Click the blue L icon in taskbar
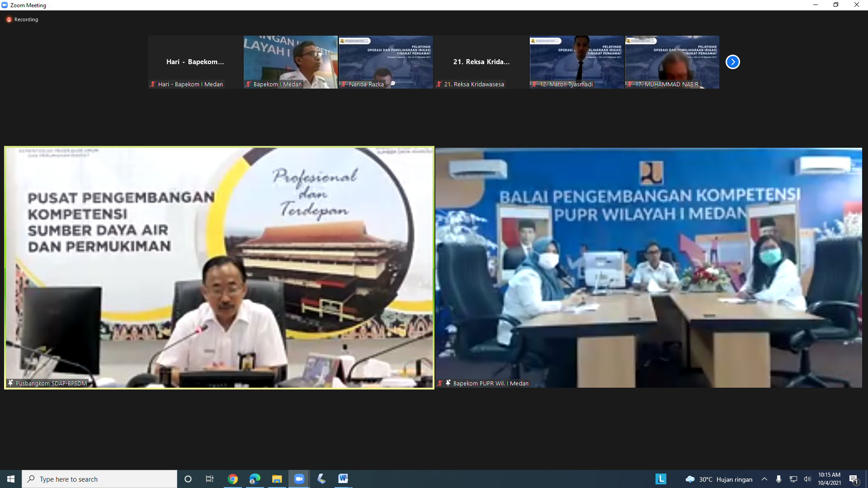This screenshot has width=868, height=488. pos(661,479)
